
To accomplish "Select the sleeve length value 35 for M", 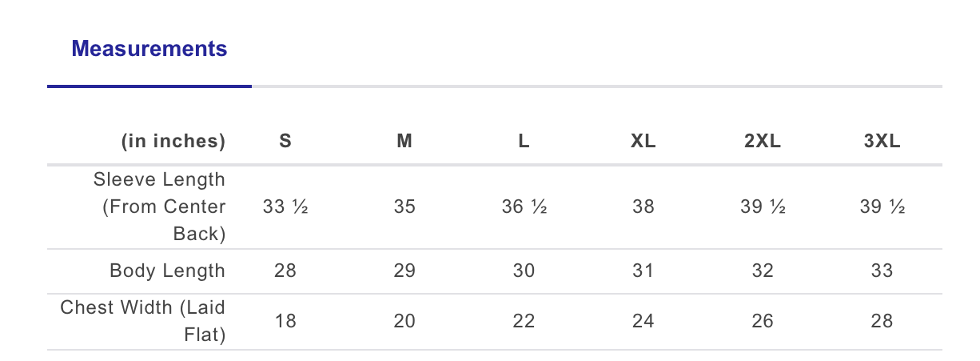I will coord(404,207).
